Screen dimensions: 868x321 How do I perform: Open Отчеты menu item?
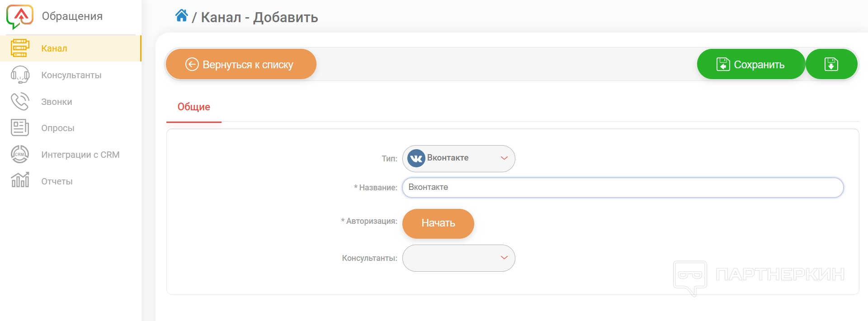click(x=57, y=181)
